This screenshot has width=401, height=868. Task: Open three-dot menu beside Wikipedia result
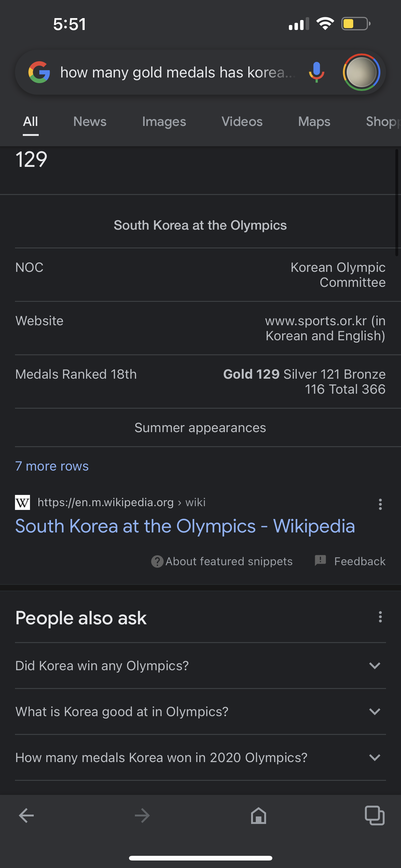point(380,504)
